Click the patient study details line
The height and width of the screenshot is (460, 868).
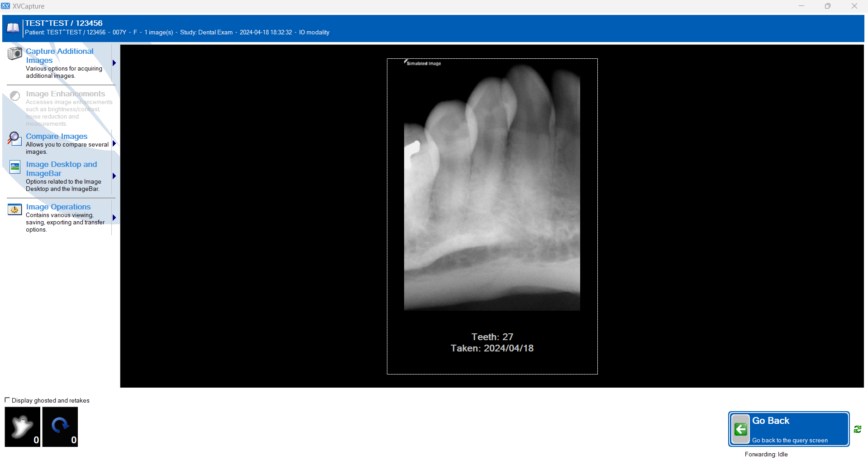point(177,33)
